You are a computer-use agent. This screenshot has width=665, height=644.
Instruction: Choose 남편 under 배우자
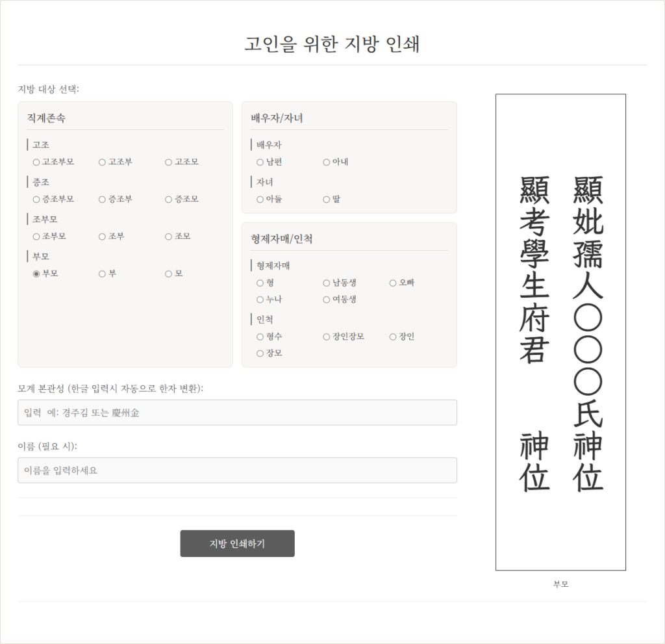click(260, 162)
